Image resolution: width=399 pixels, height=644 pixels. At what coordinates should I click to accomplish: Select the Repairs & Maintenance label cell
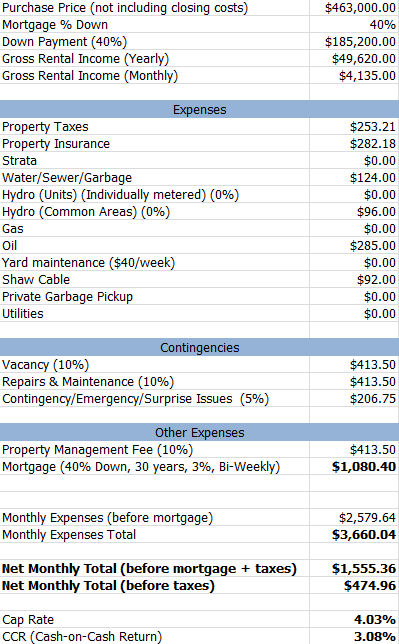point(155,382)
